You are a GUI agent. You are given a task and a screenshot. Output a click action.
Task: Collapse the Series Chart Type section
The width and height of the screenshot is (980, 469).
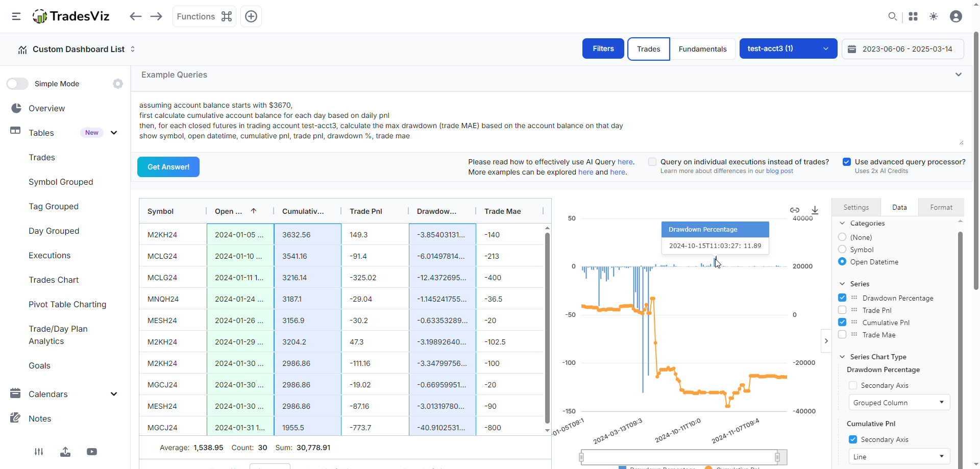click(x=842, y=357)
